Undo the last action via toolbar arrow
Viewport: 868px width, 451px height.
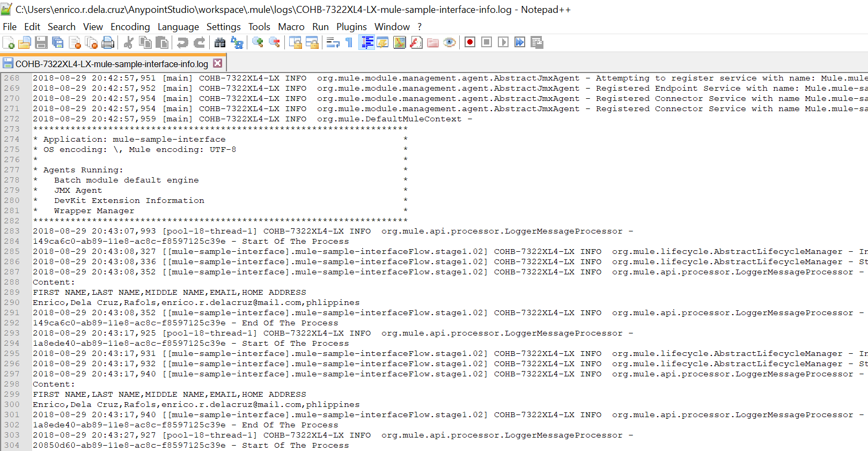coord(183,42)
